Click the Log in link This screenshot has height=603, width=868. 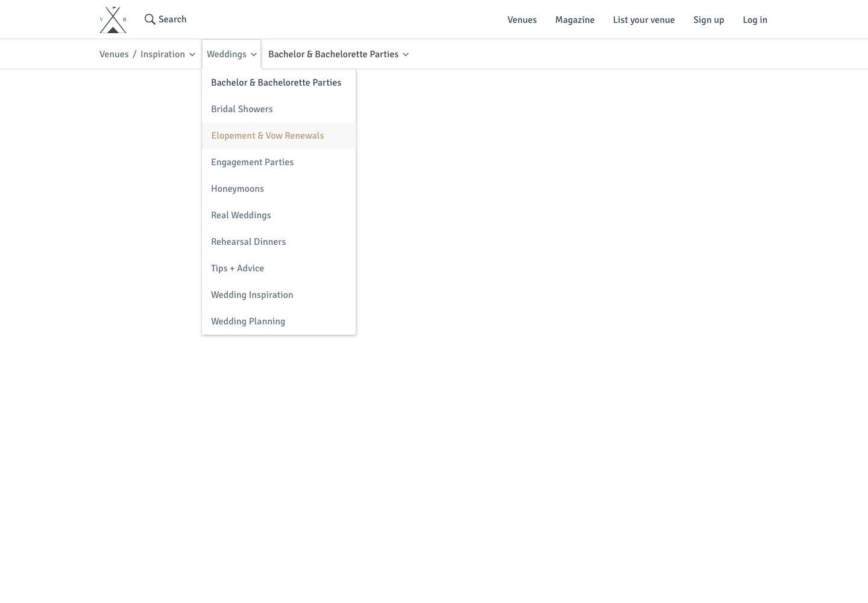pyautogui.click(x=755, y=20)
